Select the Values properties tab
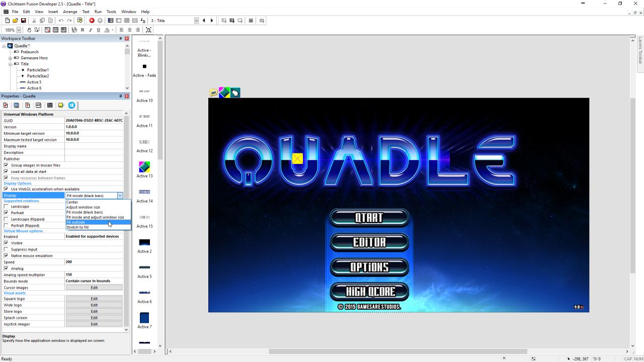The image size is (644, 362). [38, 105]
